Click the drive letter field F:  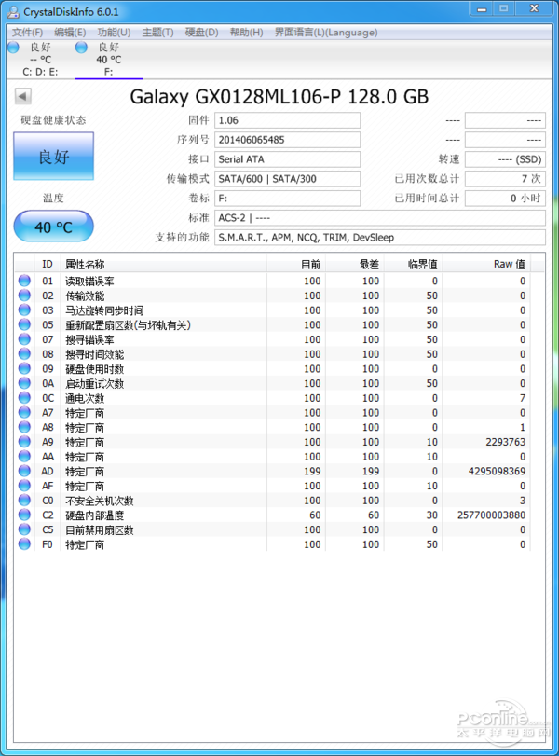287,199
